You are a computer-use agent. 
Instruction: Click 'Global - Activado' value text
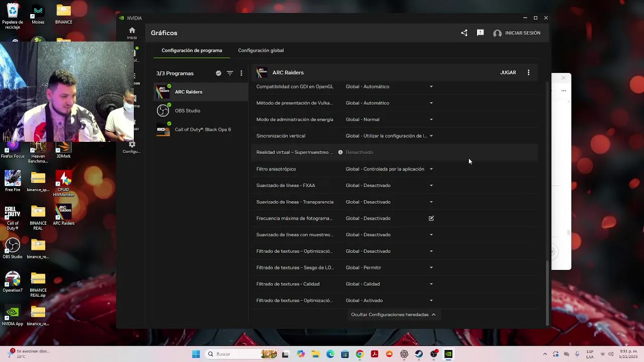364,301
